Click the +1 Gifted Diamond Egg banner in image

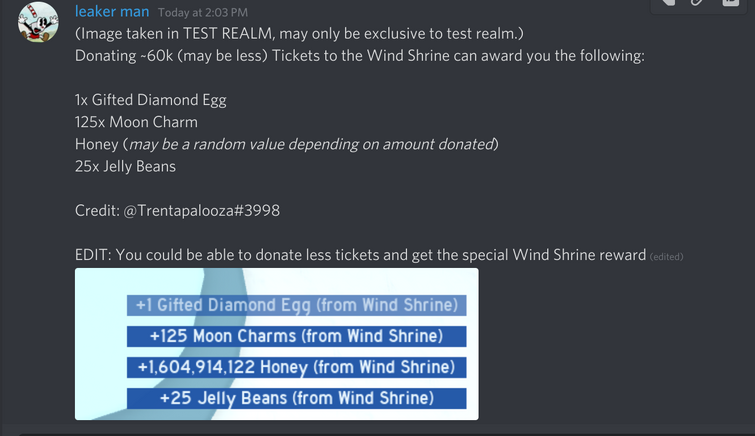point(296,305)
